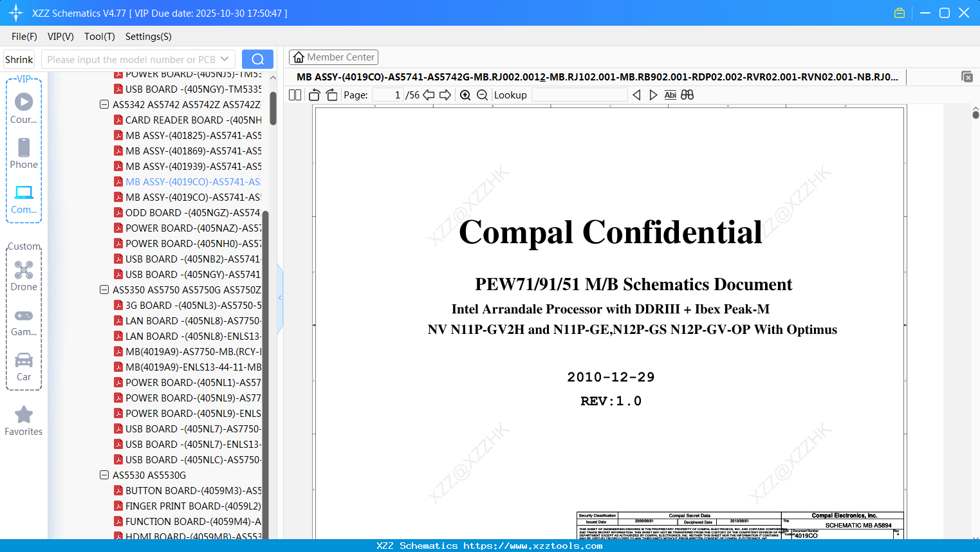Open binoculars search icon
This screenshot has height=552, width=980.
tap(687, 95)
